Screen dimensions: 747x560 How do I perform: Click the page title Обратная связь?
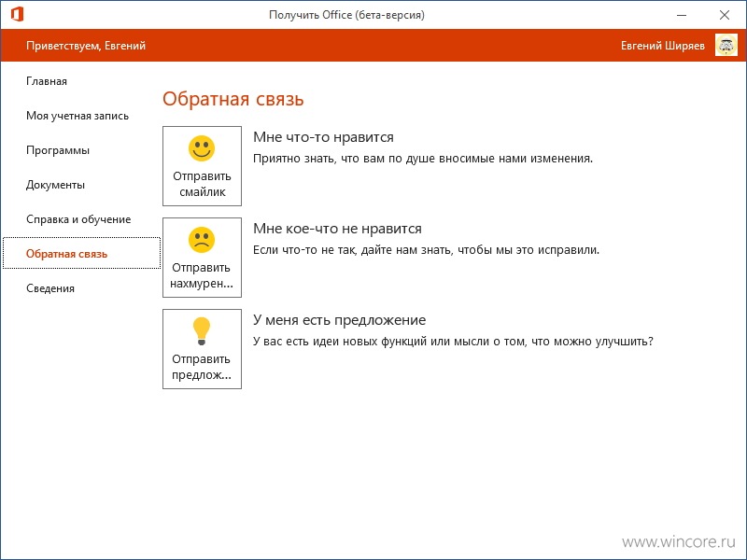point(233,99)
